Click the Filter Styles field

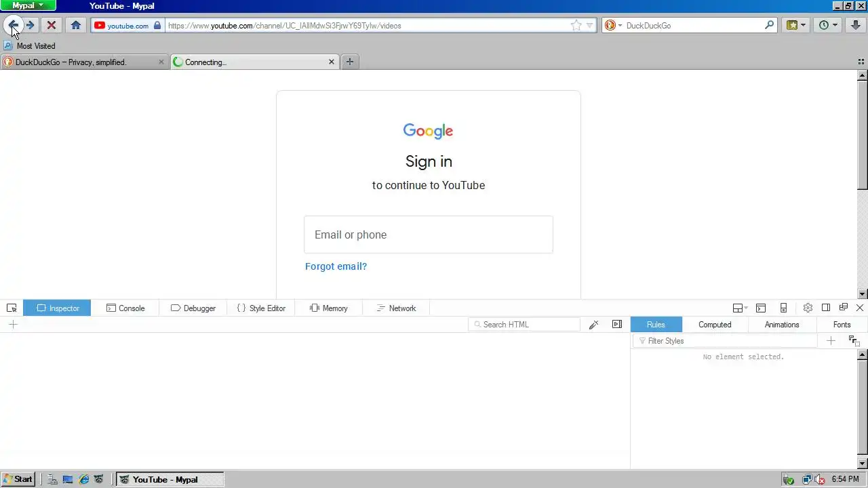coord(725,341)
